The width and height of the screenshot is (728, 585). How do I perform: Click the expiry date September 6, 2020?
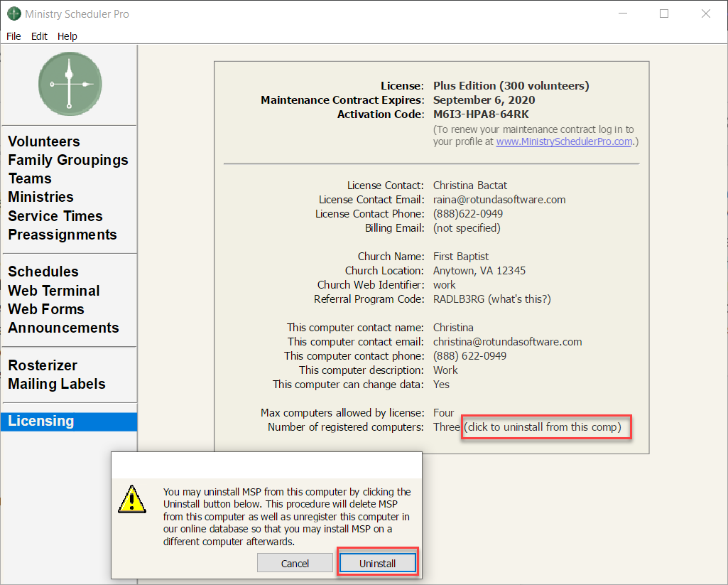tap(484, 100)
